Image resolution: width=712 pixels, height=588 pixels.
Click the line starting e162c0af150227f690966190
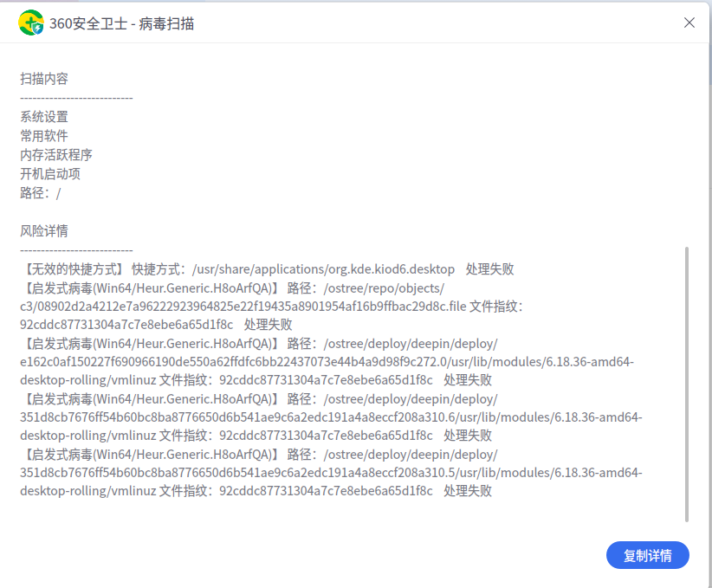click(x=327, y=362)
